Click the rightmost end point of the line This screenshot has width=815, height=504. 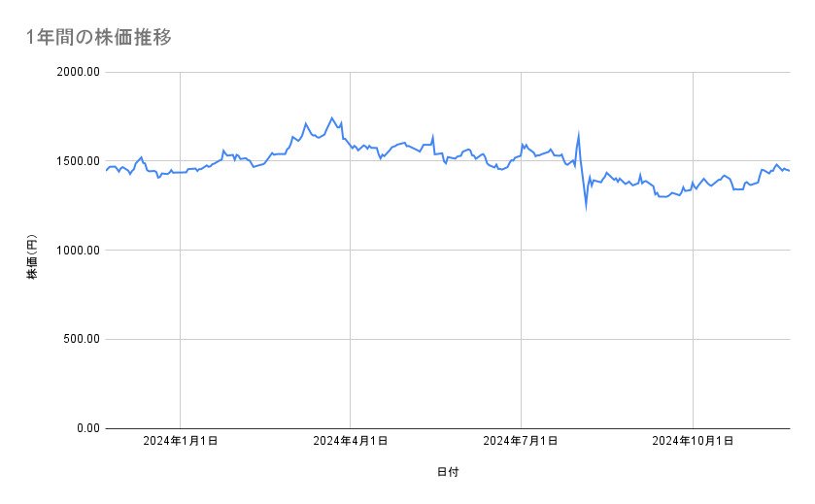click(789, 171)
